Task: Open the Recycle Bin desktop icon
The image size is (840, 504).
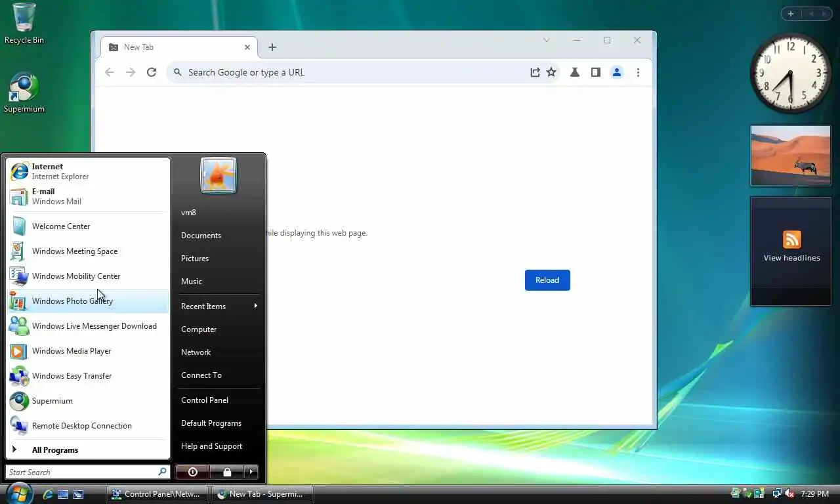Action: (24, 23)
